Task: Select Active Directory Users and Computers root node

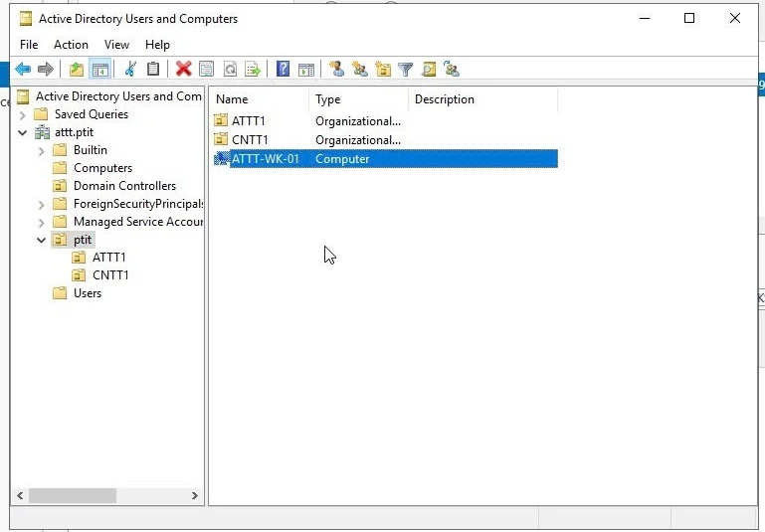Action: pyautogui.click(x=118, y=96)
